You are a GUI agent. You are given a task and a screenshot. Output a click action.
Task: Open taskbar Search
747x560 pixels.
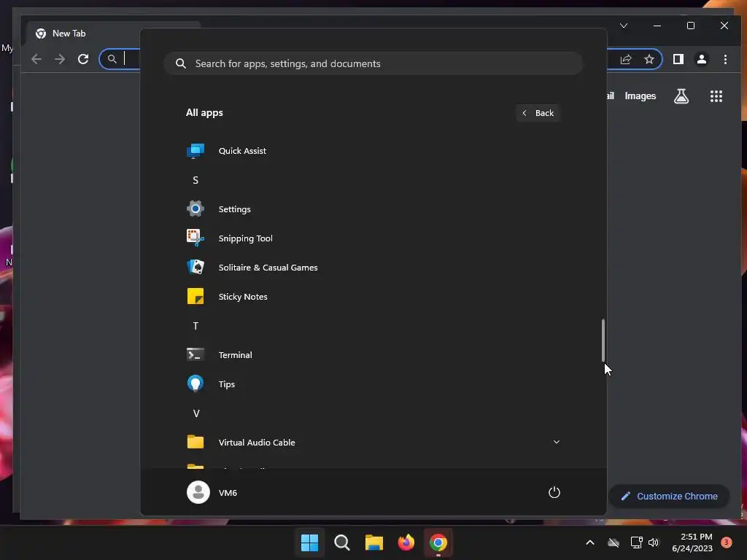click(x=341, y=542)
